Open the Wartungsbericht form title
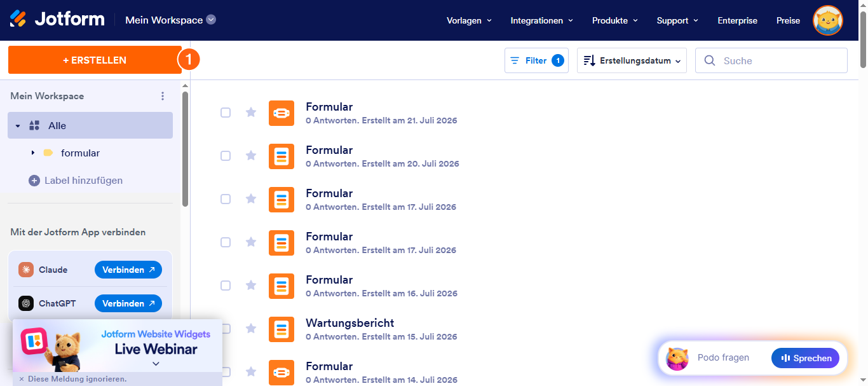 point(350,323)
